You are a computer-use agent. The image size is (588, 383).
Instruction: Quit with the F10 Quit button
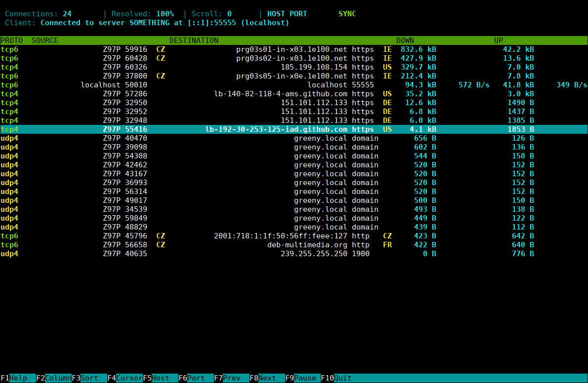(336, 378)
